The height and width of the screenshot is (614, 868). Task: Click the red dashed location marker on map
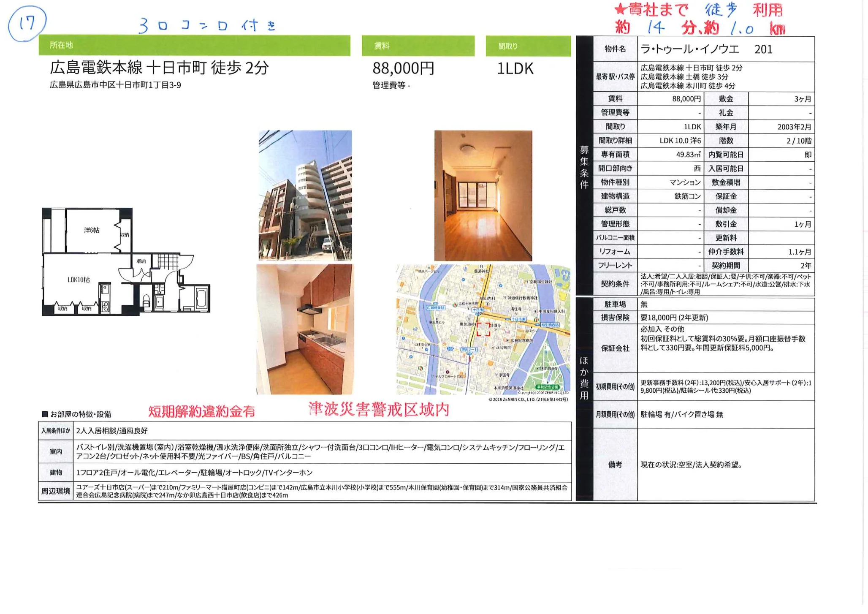[483, 329]
